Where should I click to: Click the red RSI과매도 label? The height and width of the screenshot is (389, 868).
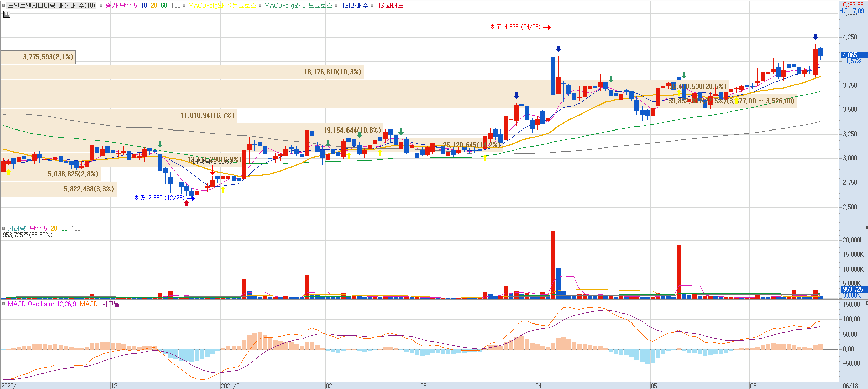pyautogui.click(x=389, y=5)
